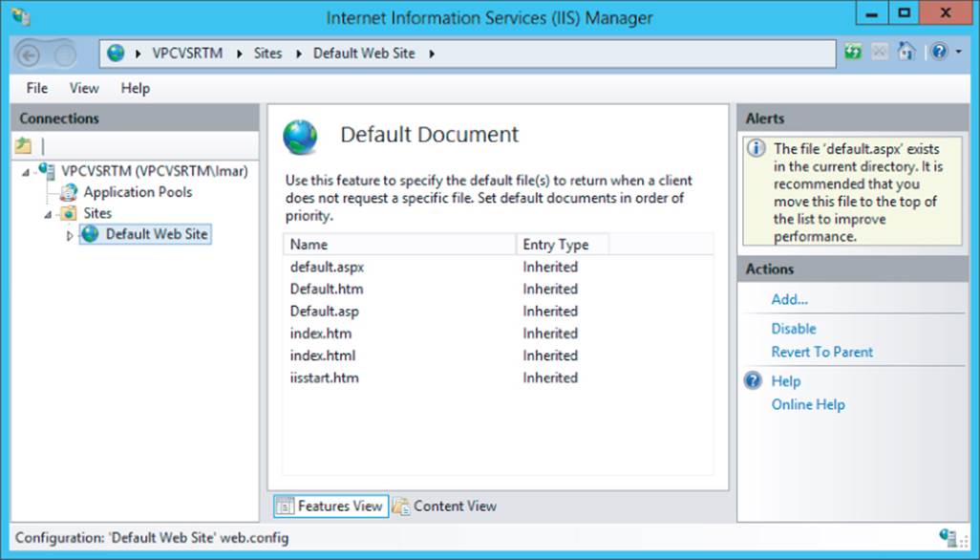This screenshot has height=560, width=980.
Task: Click the VPCVSRTM server icon in tree
Action: click(x=47, y=171)
